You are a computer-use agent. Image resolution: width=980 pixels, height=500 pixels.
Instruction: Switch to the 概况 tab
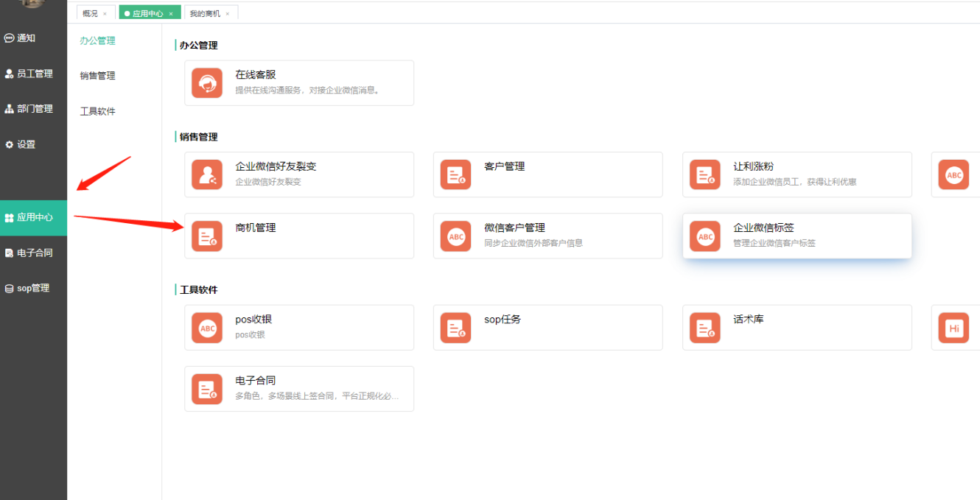tap(91, 13)
